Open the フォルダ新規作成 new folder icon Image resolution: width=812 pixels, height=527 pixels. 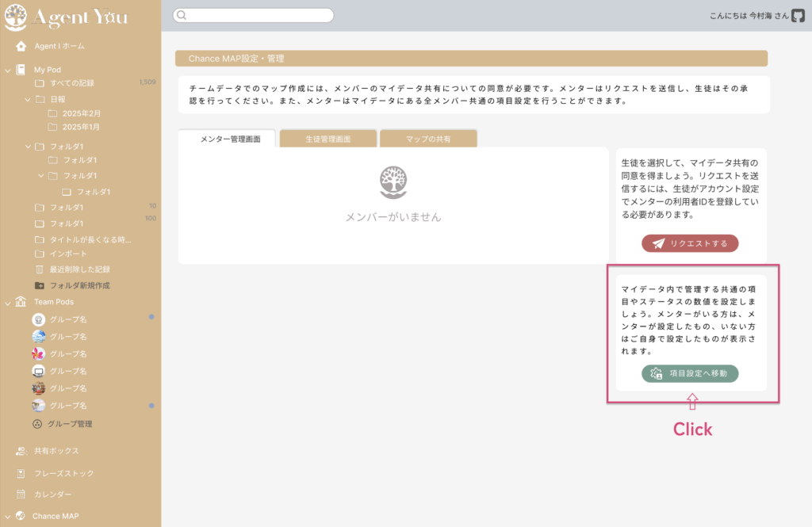(x=40, y=285)
